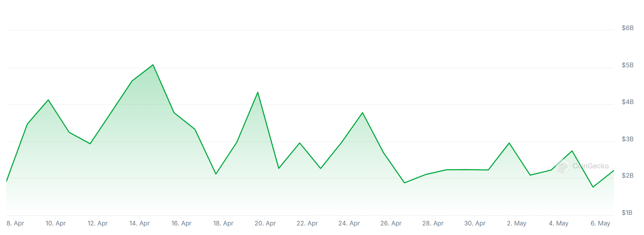Image resolution: width=644 pixels, height=235 pixels.
Task: Select the '22. Apr' date label
Action: pyautogui.click(x=307, y=223)
